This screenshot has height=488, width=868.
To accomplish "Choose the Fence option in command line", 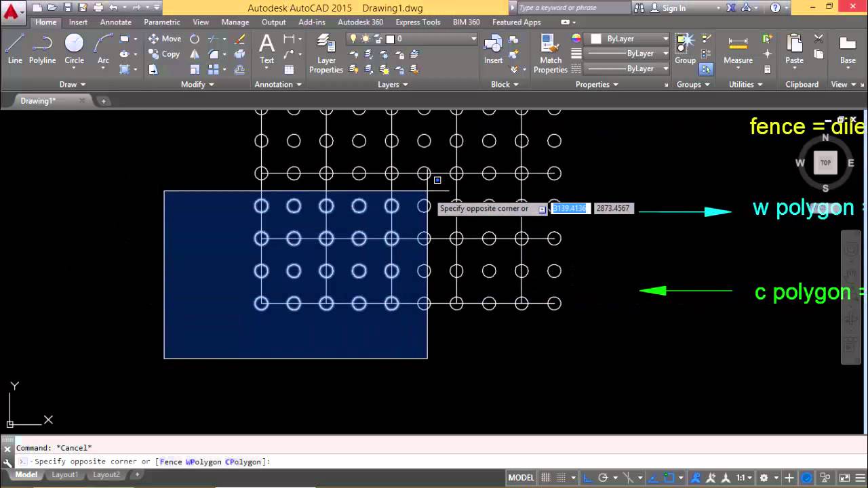I will point(171,462).
